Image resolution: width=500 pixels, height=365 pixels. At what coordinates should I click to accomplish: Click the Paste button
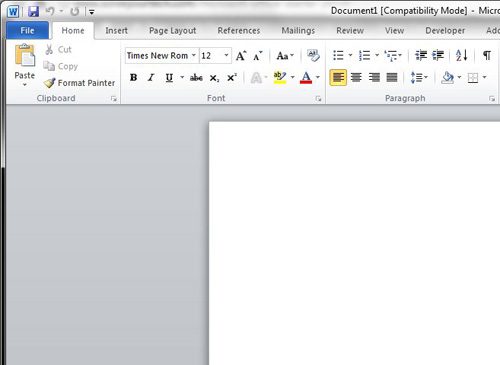pos(25,65)
